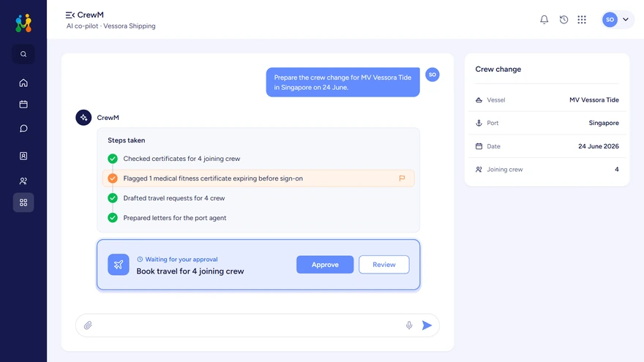Open the Flagged 1 medical fitness certificate row

[x=258, y=178]
